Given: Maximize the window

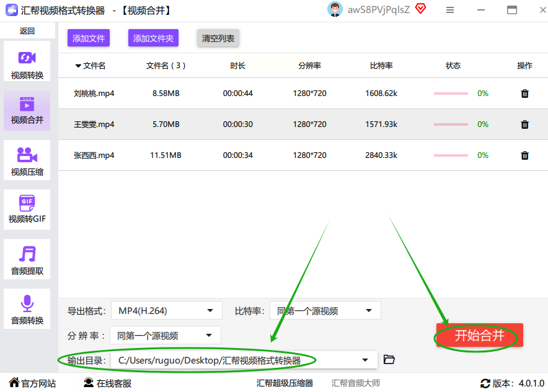Looking at the screenshot, I should click(512, 10).
